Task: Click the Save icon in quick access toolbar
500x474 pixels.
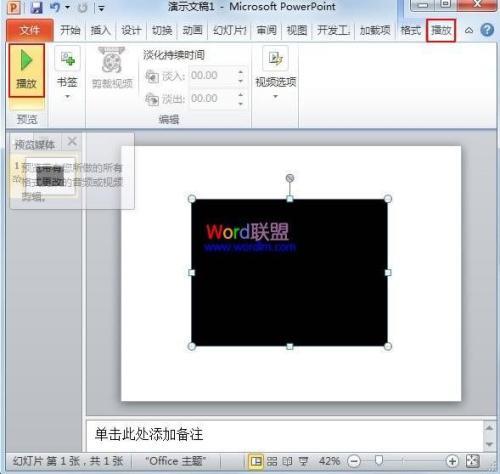Action: [36, 7]
